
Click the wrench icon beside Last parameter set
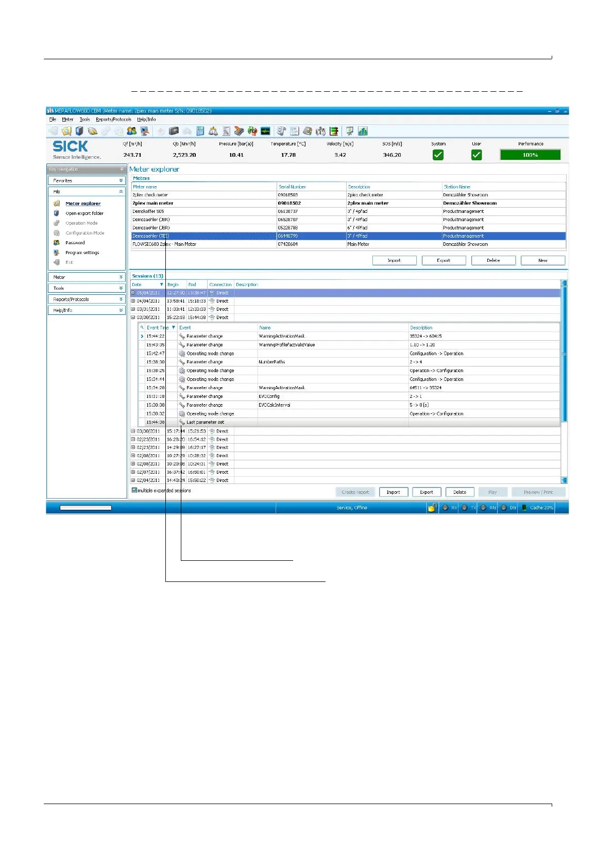coord(182,422)
